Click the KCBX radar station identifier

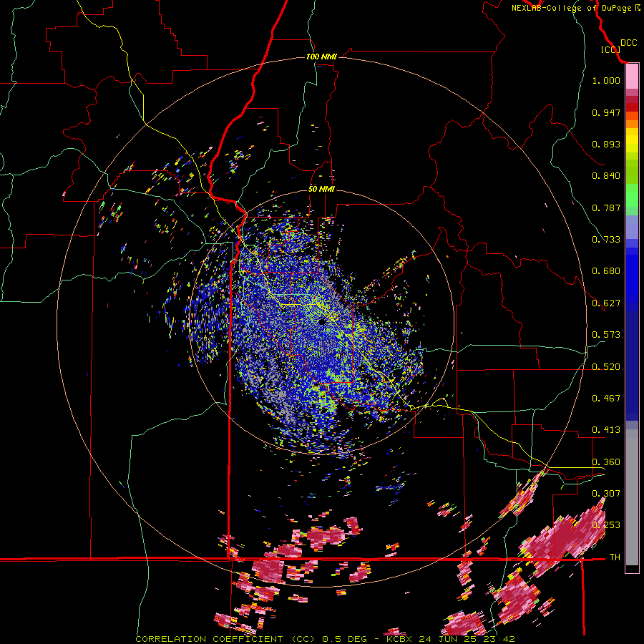point(399,639)
